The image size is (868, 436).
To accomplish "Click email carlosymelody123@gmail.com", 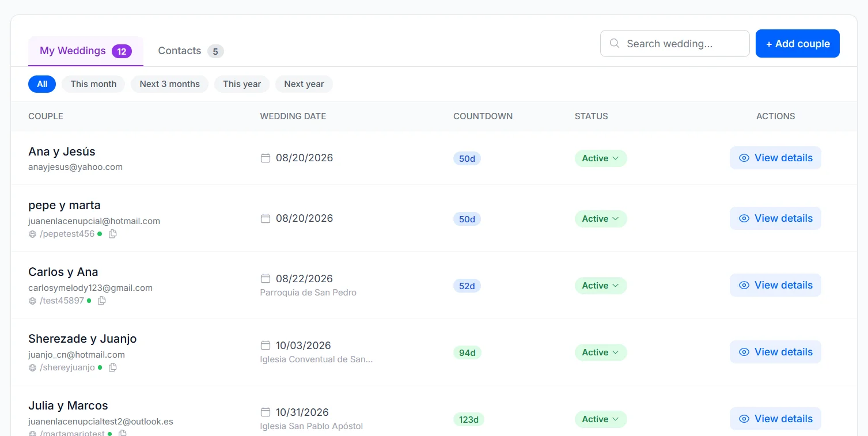I will (x=90, y=288).
